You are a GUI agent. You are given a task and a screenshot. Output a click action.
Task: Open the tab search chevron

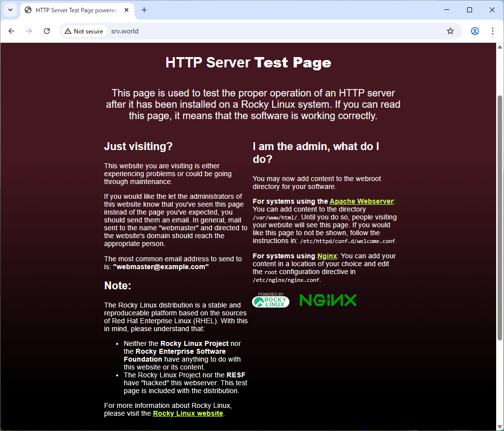tap(10, 10)
